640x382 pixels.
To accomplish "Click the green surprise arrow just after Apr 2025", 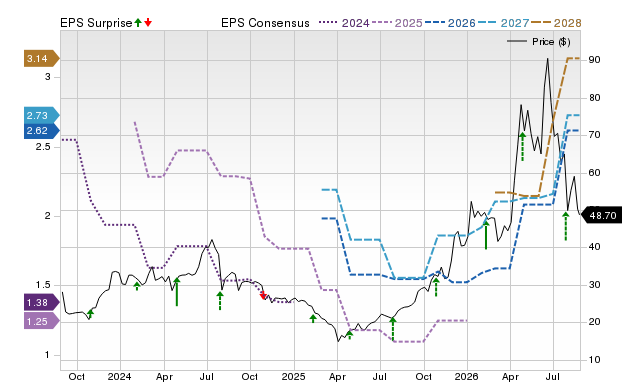I will (349, 335).
